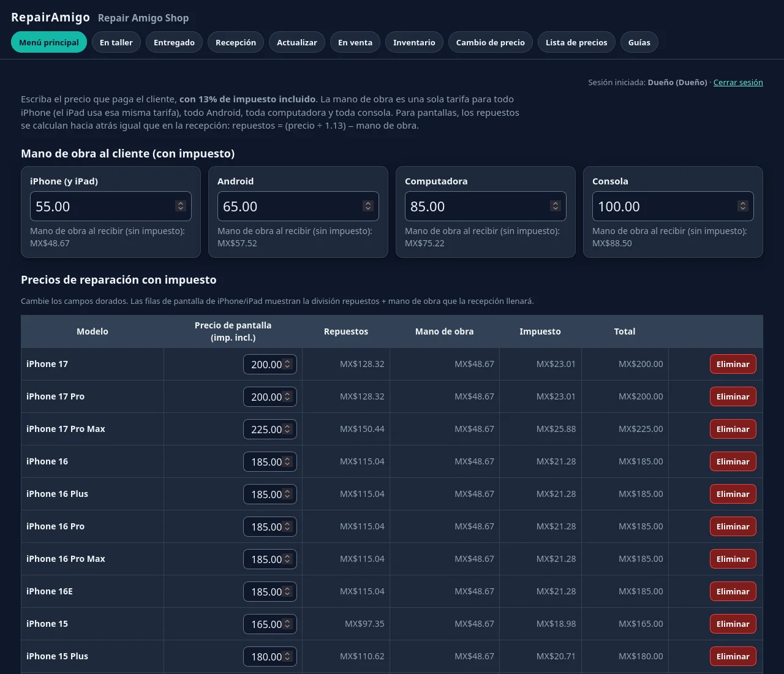Click Eliminar for iPhone 16 Pro

coord(733,526)
